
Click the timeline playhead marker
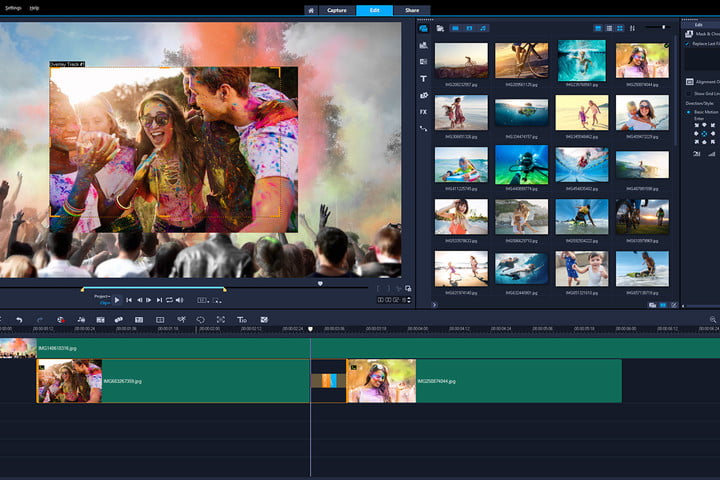point(310,329)
